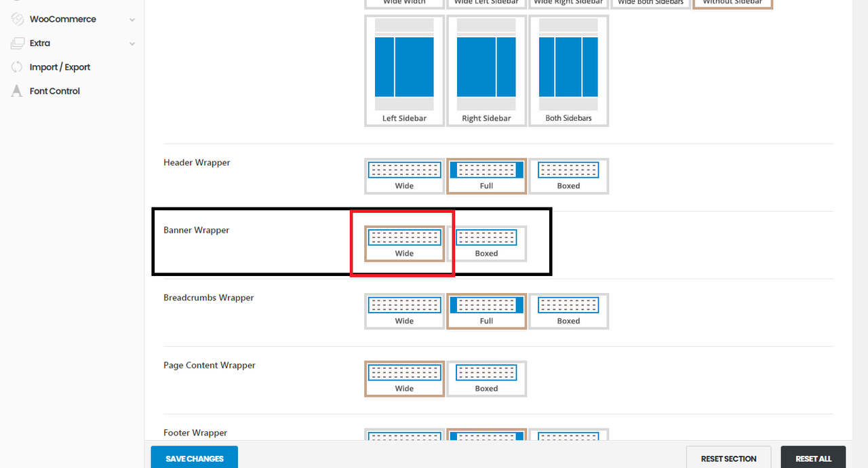
Task: Click the Font Control letter icon
Action: [18, 91]
